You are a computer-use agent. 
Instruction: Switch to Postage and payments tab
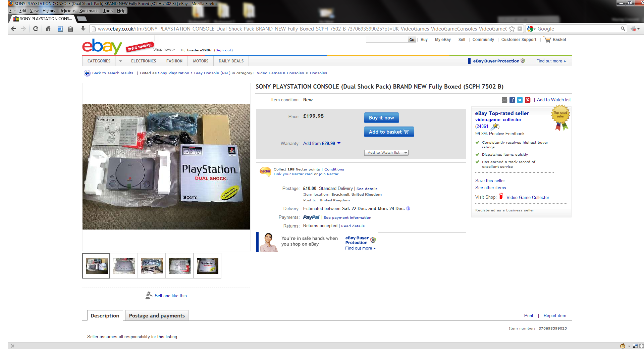[x=157, y=315]
